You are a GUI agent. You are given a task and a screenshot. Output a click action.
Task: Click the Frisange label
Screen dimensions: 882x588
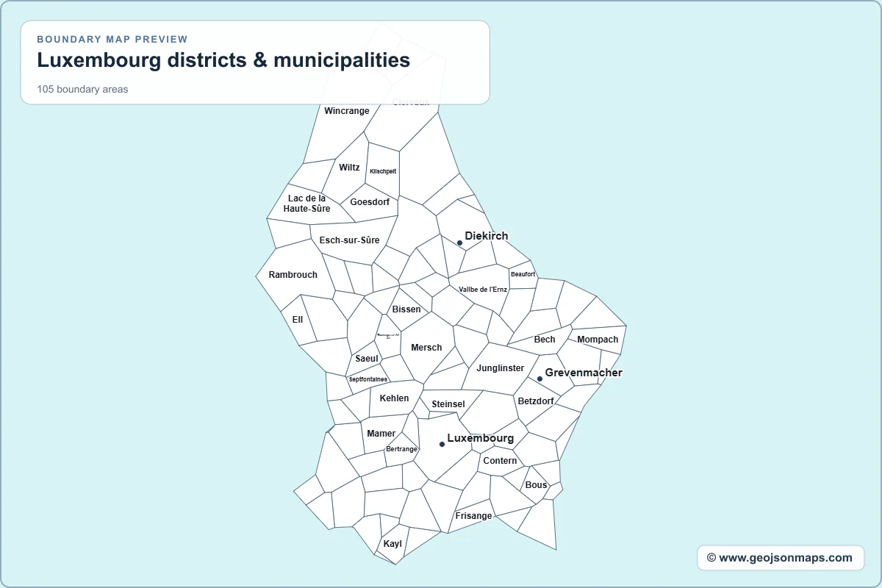click(473, 516)
